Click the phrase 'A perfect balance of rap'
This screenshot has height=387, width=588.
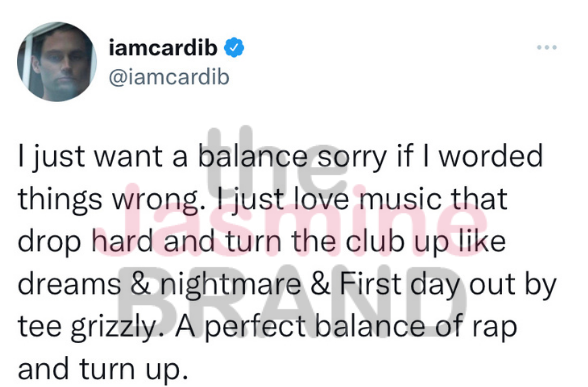coord(346,327)
